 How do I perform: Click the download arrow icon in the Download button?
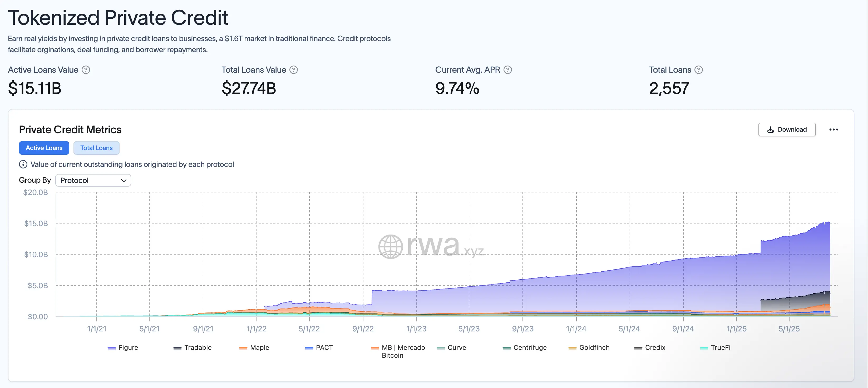[770, 130]
